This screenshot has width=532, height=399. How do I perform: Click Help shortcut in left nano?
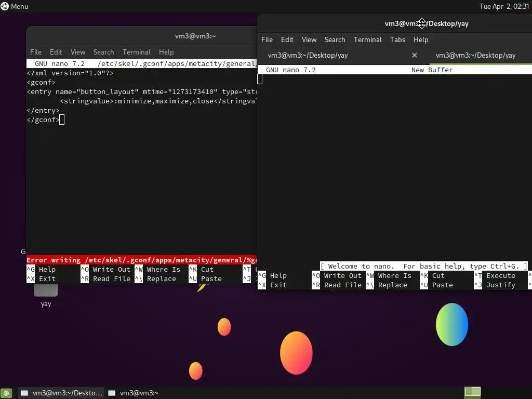[42, 270]
